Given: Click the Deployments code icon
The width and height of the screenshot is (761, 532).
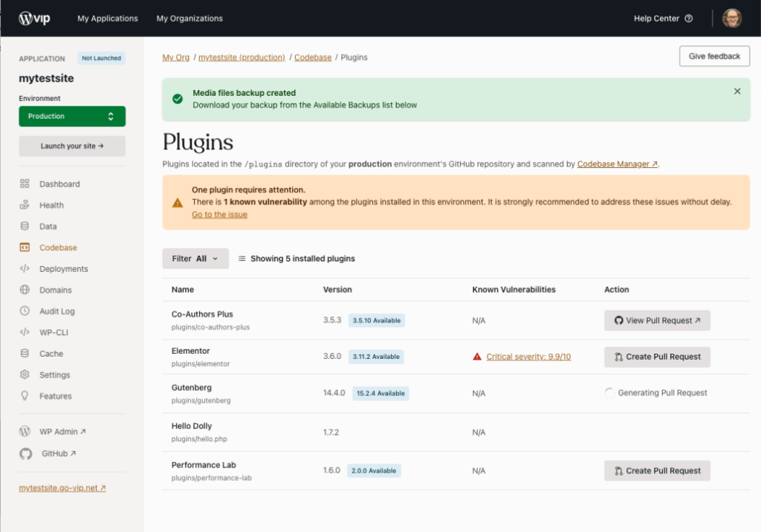Looking at the screenshot, I should 25,268.
